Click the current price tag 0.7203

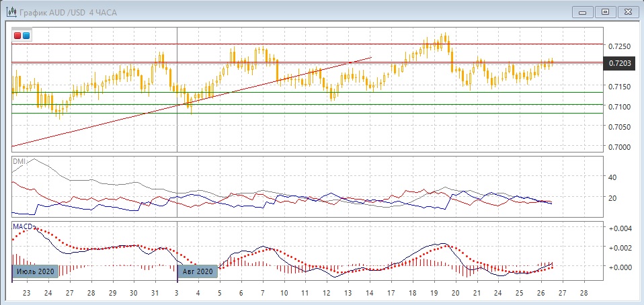pyautogui.click(x=619, y=63)
